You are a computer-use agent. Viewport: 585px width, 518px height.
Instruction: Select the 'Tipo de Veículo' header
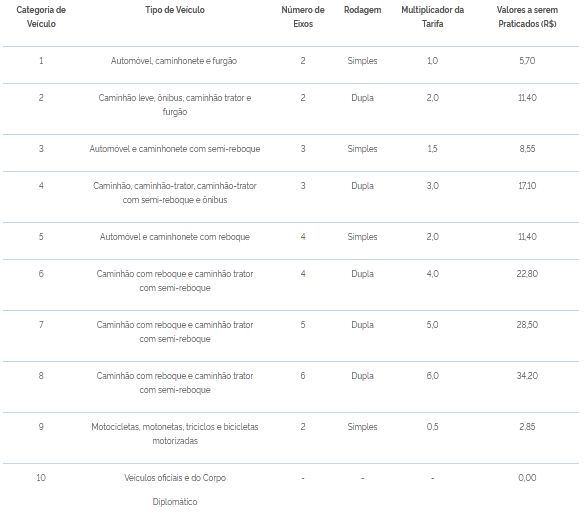[175, 10]
